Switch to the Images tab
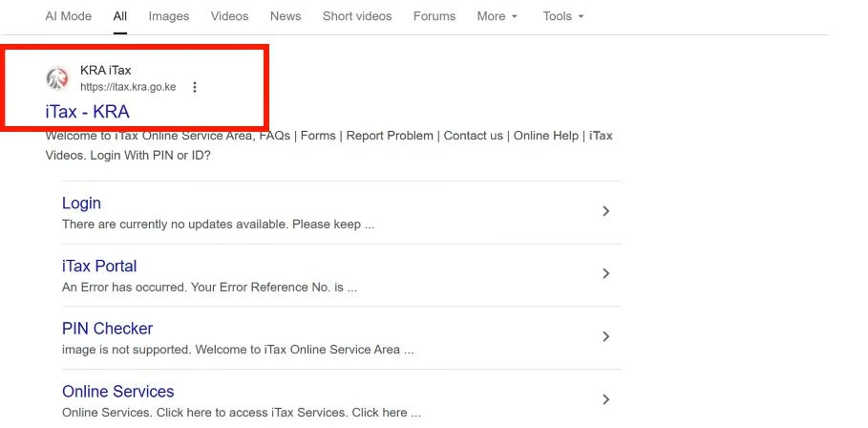Viewport: 868px width, 428px height. pos(169,16)
